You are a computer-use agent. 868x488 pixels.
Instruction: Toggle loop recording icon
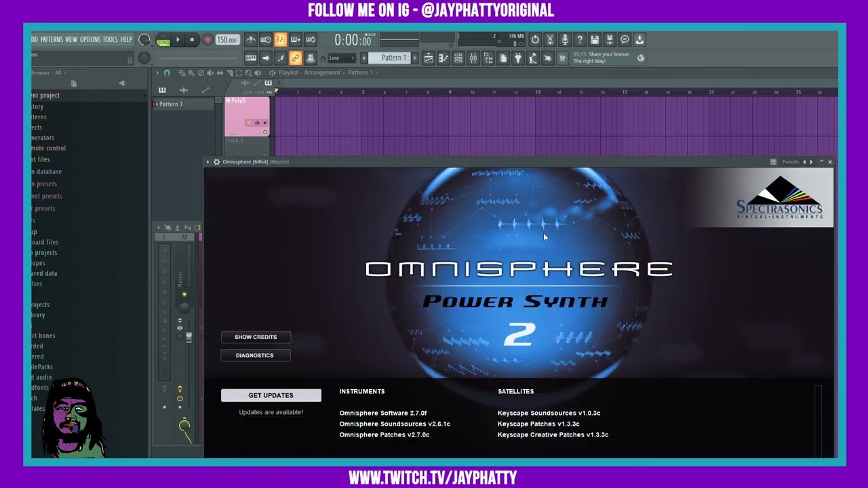pos(311,39)
